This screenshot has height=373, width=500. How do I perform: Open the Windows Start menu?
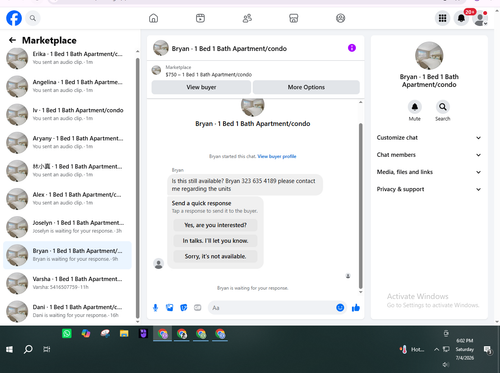(x=9, y=349)
